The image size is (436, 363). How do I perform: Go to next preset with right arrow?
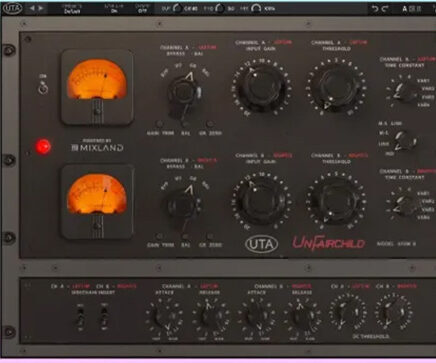point(41,8)
